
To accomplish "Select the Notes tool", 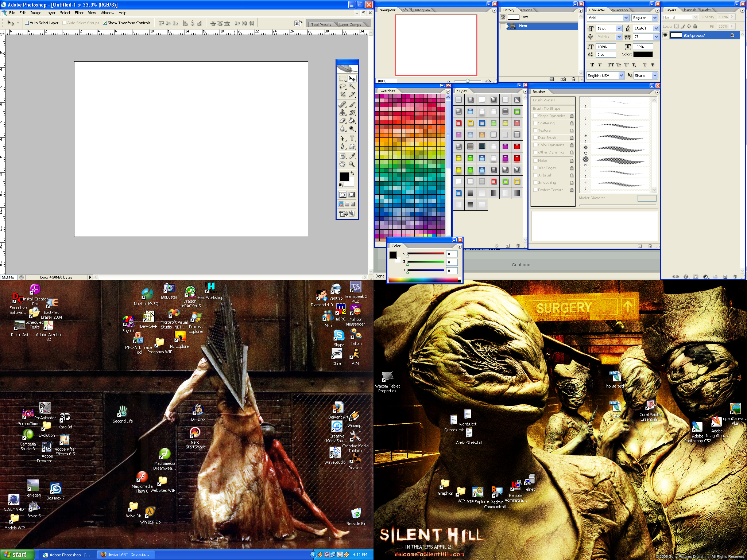I will point(342,156).
